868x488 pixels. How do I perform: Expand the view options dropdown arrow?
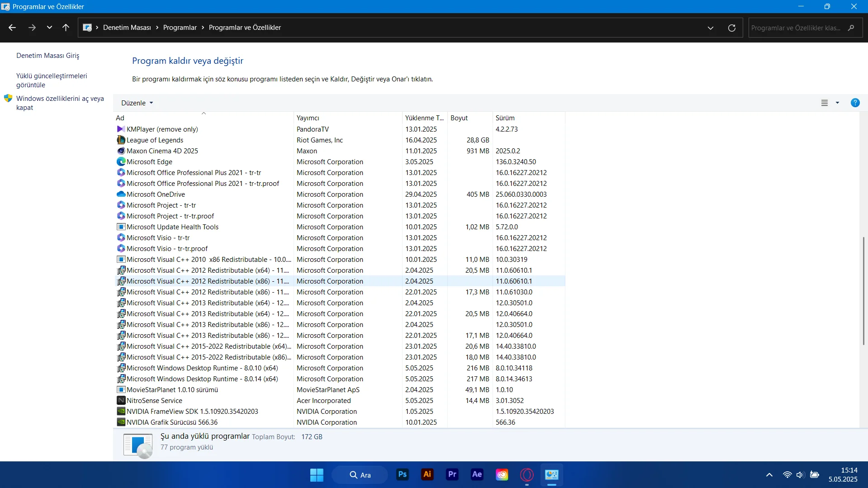point(837,103)
